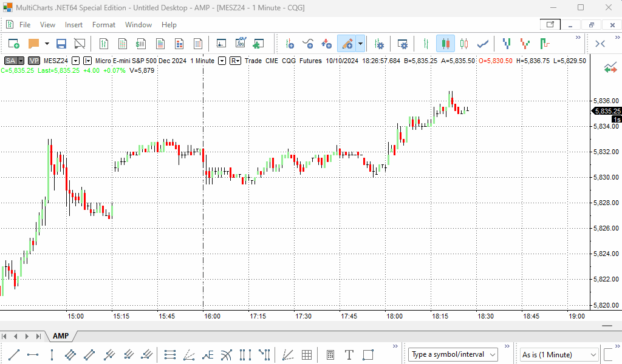Choose the trend line drawing tool
622x364 pixels.
click(15, 354)
